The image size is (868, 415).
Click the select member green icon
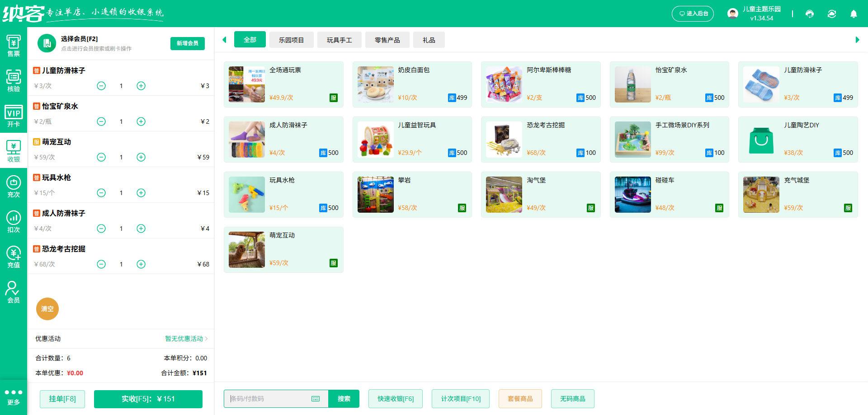[x=47, y=43]
